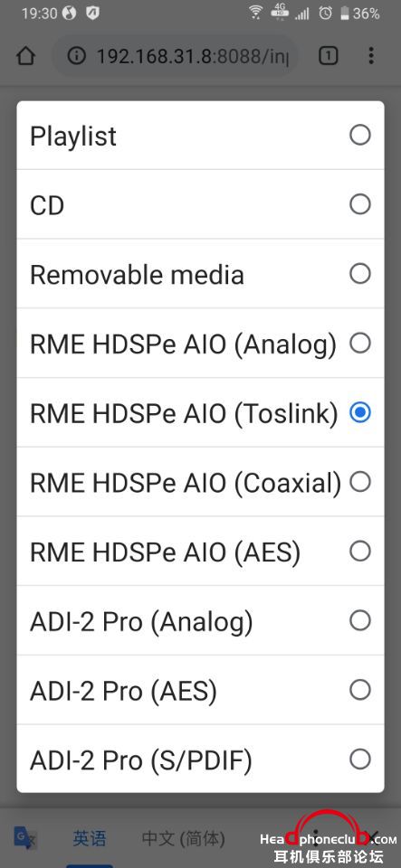Screen dimensions: 401x868
Task: Tap the Google Translate icon
Action: [x=25, y=838]
